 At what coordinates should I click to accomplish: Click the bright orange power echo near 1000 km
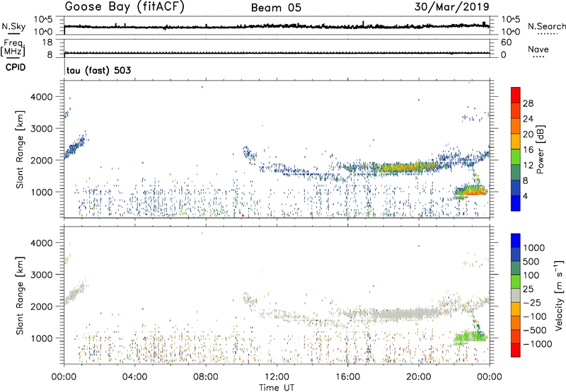[473, 192]
